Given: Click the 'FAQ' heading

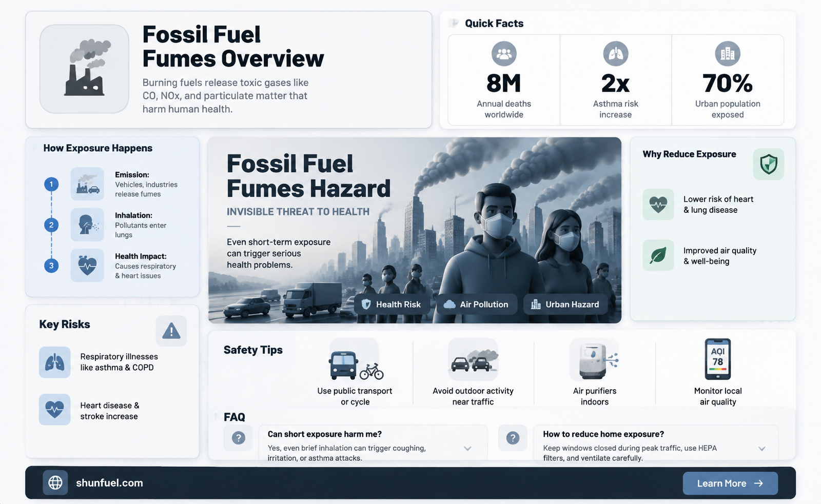Looking at the screenshot, I should pyautogui.click(x=234, y=417).
